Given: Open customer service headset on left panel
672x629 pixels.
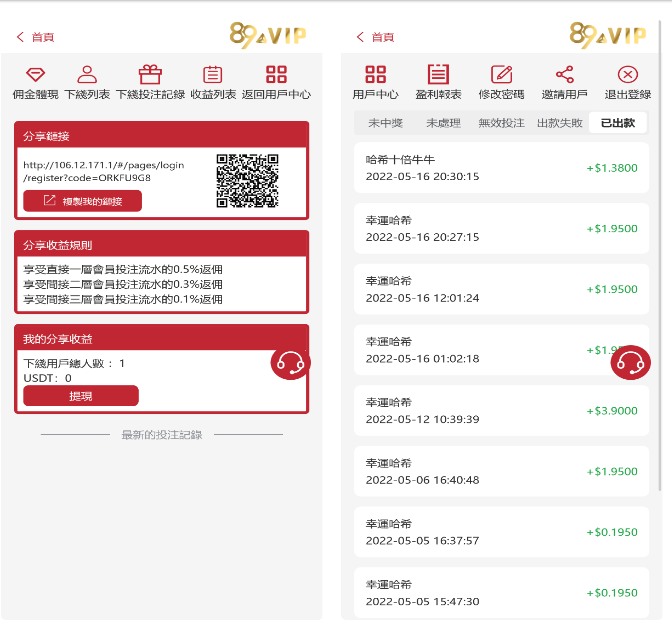Looking at the screenshot, I should pos(290,363).
